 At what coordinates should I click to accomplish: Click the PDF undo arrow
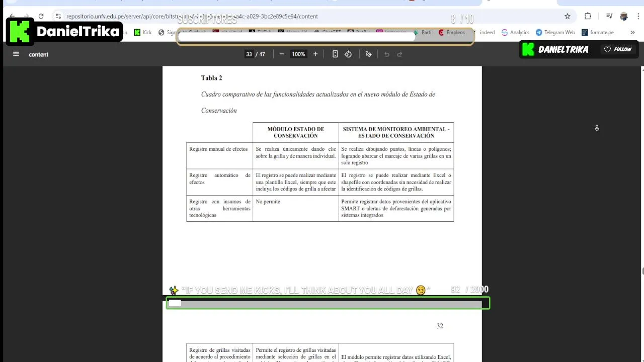click(x=387, y=54)
